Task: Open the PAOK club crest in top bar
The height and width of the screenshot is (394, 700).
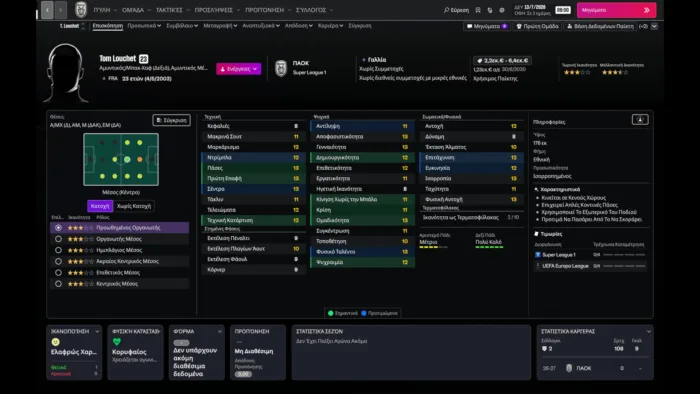Action: click(81, 9)
